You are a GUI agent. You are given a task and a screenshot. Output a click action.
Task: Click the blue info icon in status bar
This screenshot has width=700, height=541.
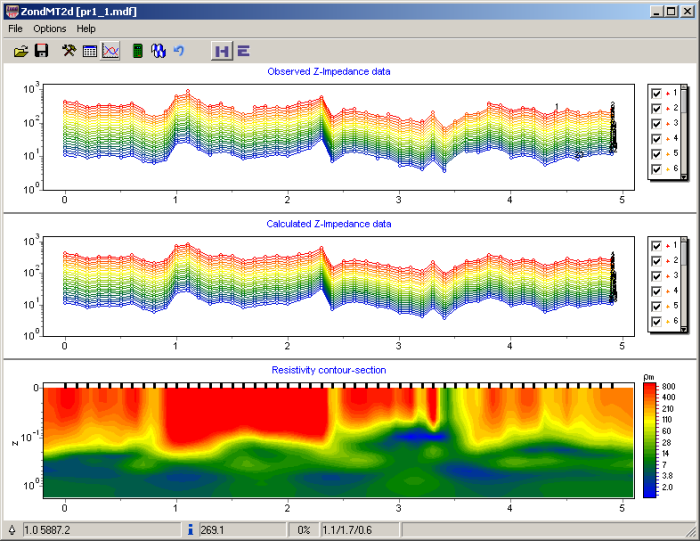[x=190, y=529]
